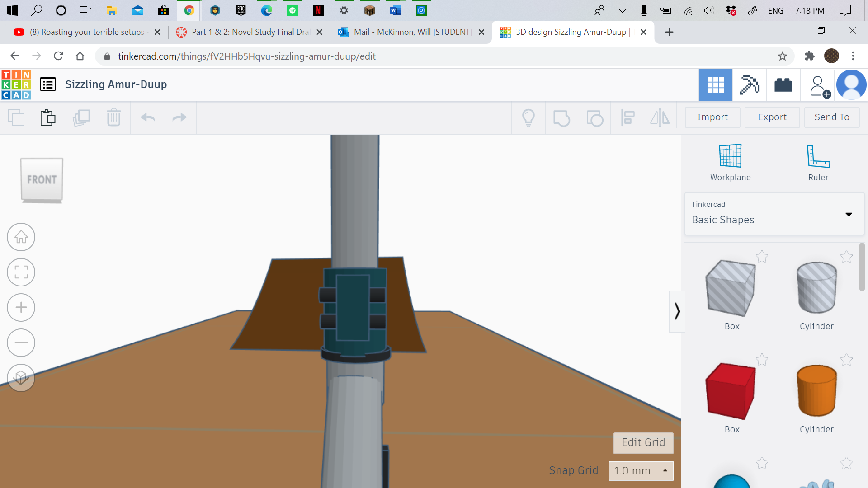
Task: Pick the orange Cylinder shape
Action: [816, 391]
